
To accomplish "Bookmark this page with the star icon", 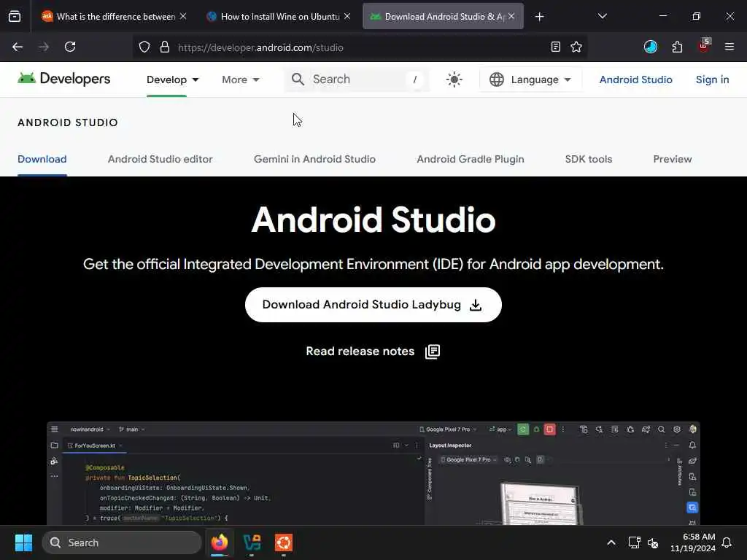I will pyautogui.click(x=576, y=47).
